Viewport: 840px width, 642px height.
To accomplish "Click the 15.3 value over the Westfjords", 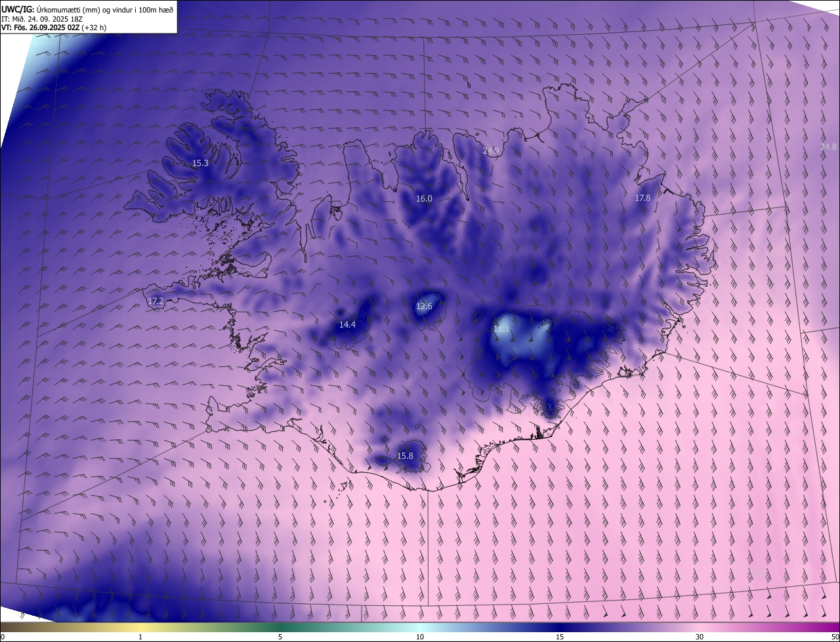I will tap(200, 163).
